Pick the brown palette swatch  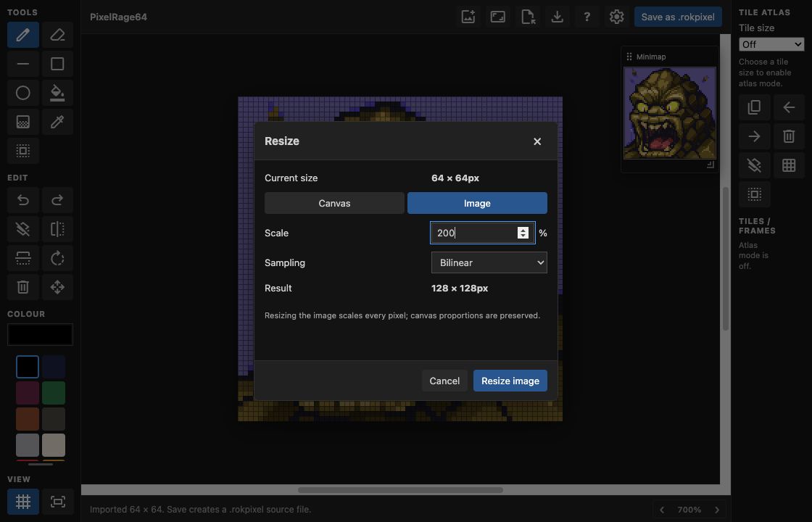tap(28, 419)
